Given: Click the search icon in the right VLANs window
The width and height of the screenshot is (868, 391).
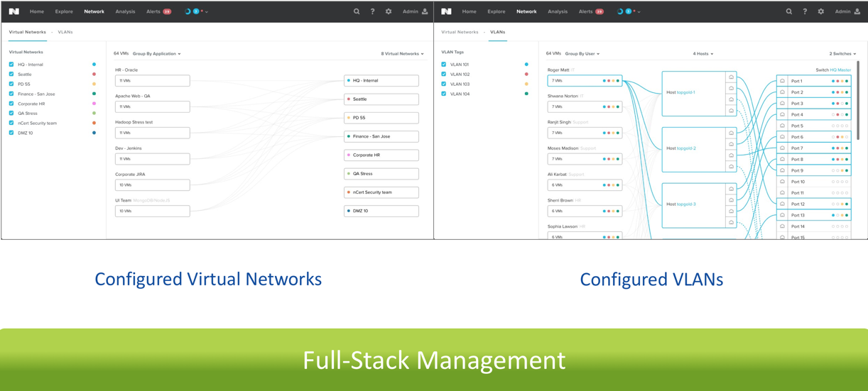Looking at the screenshot, I should pos(789,11).
